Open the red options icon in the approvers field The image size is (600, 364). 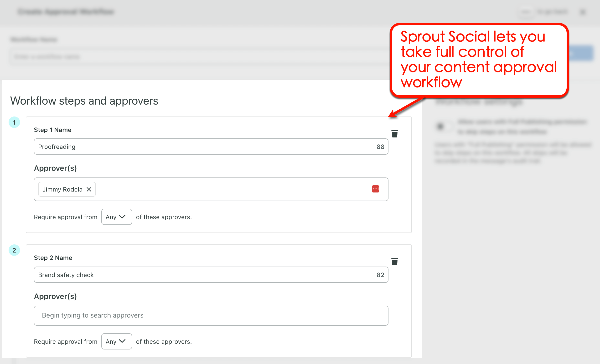(x=376, y=189)
